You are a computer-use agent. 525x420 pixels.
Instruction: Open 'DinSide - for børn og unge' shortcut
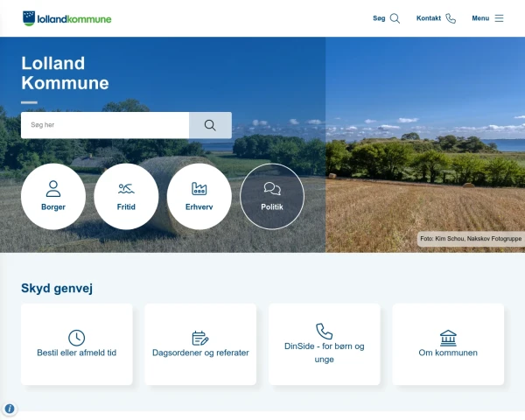pos(325,344)
